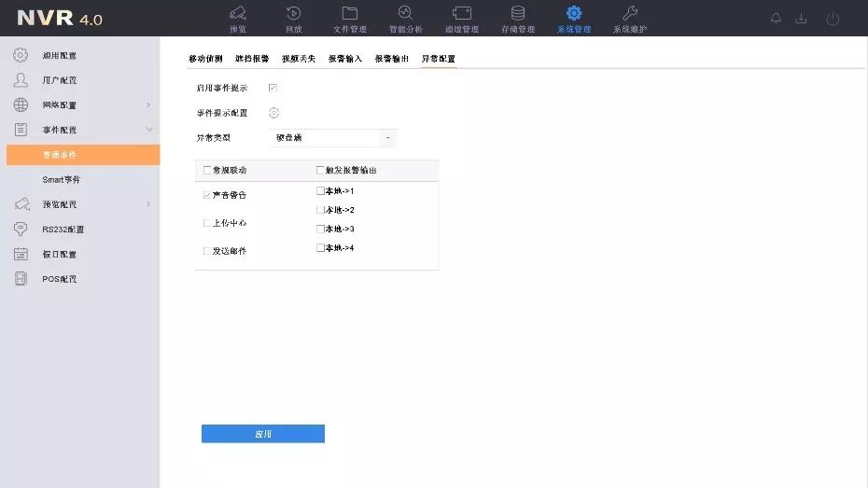
Task: Expand the 网络配置 sidebar chevron
Action: pos(148,105)
